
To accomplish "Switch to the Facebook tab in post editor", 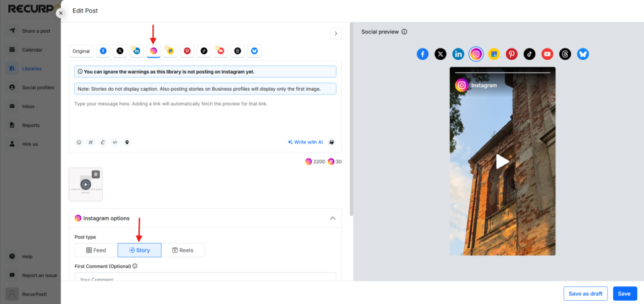I will [x=103, y=51].
